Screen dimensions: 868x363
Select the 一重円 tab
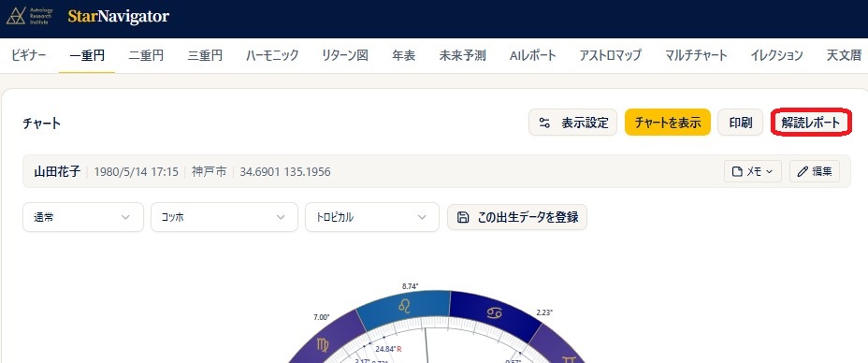pos(87,55)
